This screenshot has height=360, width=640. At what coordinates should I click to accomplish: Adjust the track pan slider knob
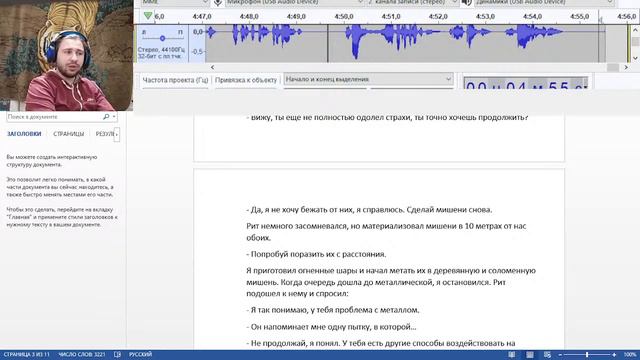point(162,38)
